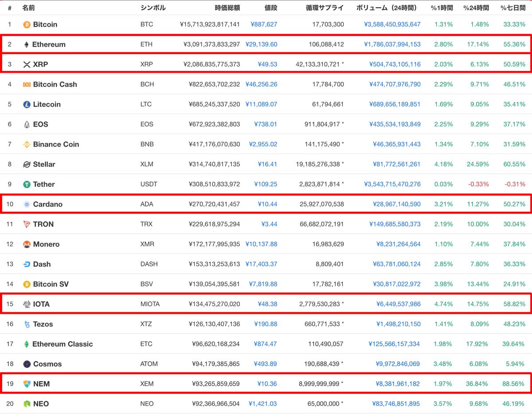Screen dimensions: 532x415
Task: Click the IOTA logo icon
Action: coord(27,304)
